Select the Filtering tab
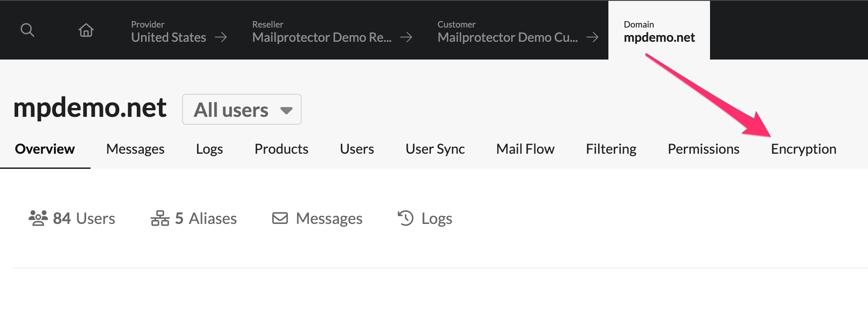Viewport: 868px width, 311px height. (611, 149)
